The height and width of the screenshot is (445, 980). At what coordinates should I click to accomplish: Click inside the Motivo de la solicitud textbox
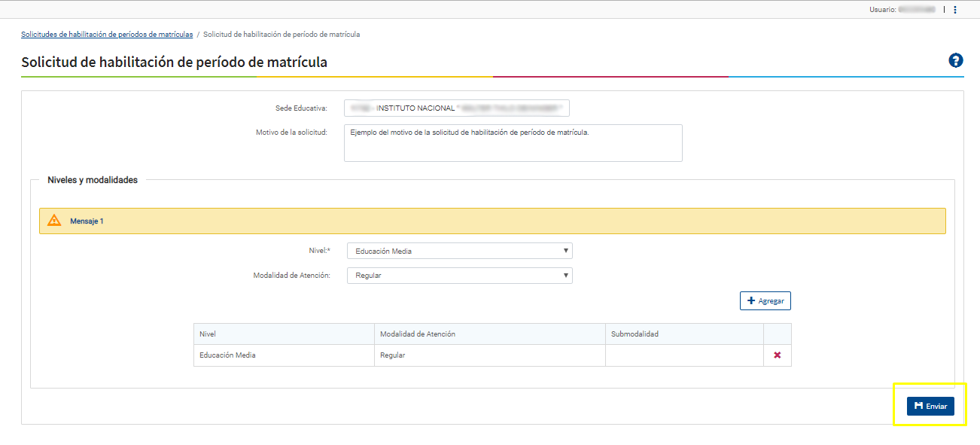click(513, 143)
